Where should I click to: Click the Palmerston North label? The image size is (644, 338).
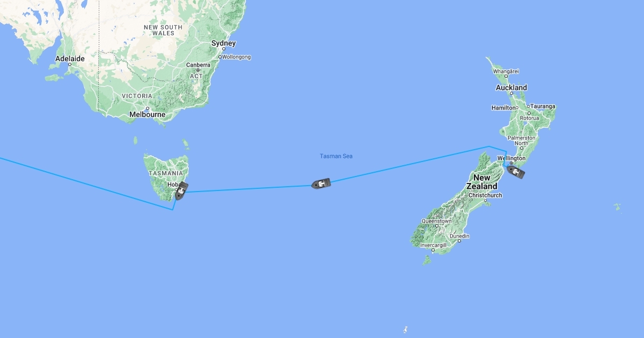pos(521,141)
